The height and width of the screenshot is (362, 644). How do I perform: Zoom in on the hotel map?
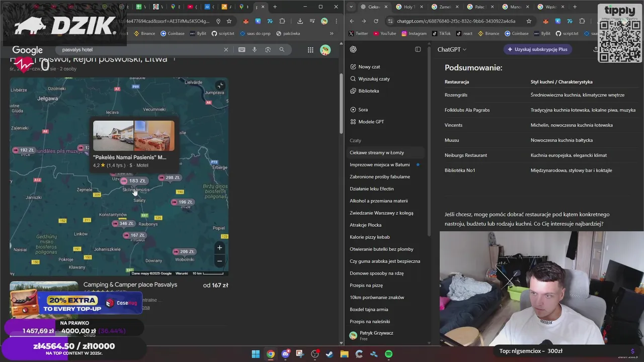pos(219,248)
